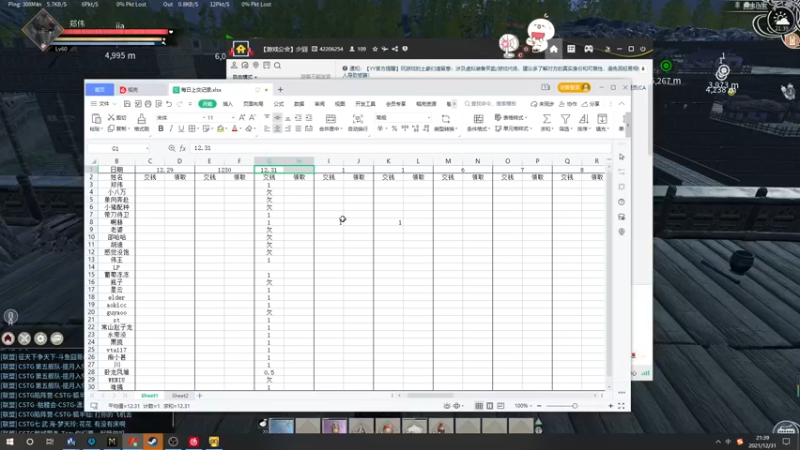Select the Normal view status bar icon
This screenshot has height=450, width=800.
pyautogui.click(x=479, y=406)
